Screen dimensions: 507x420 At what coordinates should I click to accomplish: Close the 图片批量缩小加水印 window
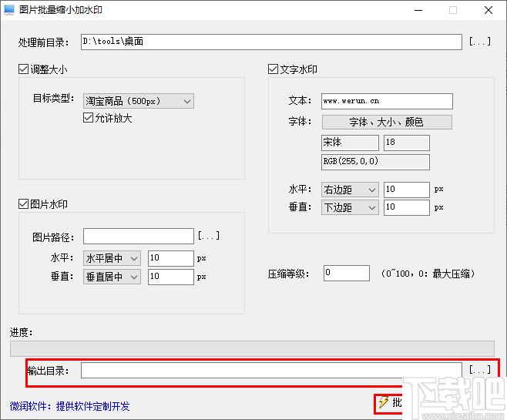(489, 10)
